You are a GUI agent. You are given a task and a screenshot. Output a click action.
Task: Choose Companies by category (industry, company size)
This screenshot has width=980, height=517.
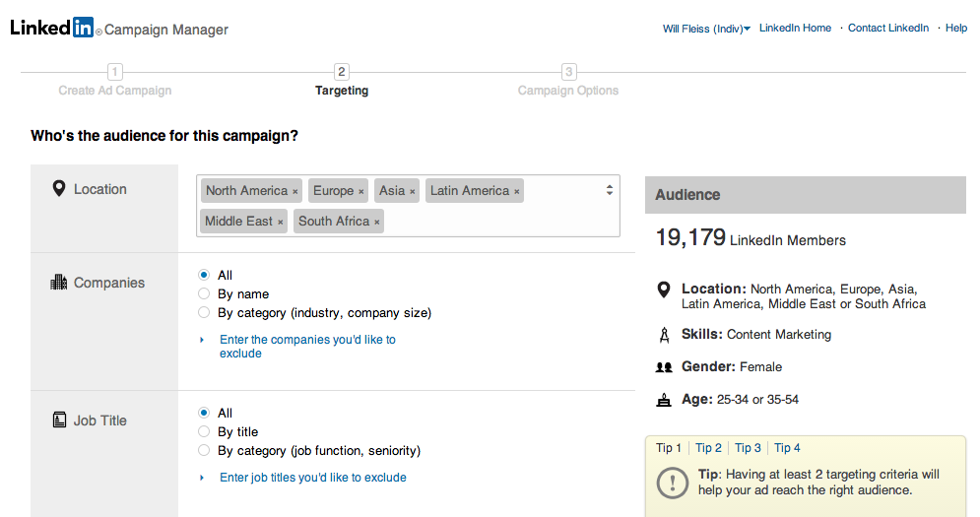[x=204, y=313]
